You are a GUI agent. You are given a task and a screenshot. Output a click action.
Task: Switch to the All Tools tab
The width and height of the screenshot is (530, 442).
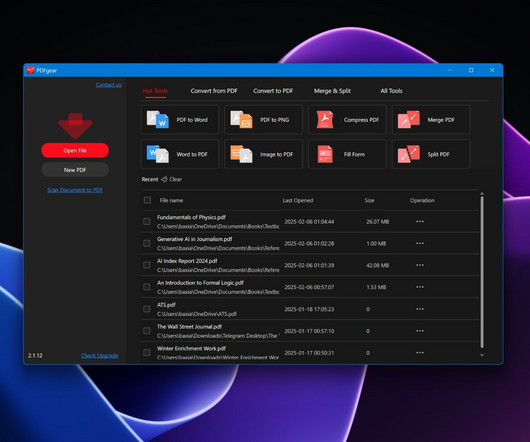pyautogui.click(x=391, y=91)
